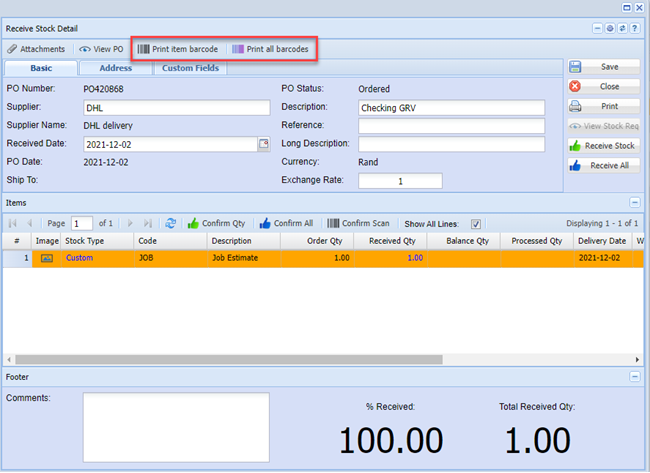Collapse the Footer panel
The height and width of the screenshot is (473, 650).
(634, 377)
